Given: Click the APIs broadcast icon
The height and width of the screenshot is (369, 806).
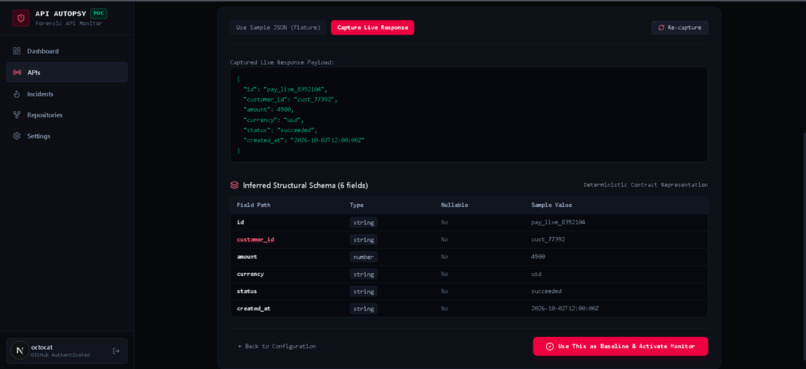Looking at the screenshot, I should pos(17,72).
